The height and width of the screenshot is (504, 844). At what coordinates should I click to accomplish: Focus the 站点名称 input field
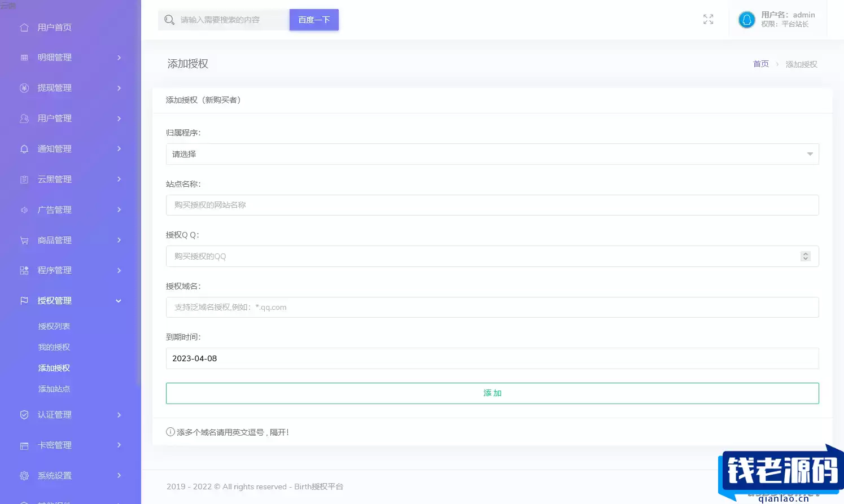[x=492, y=205]
